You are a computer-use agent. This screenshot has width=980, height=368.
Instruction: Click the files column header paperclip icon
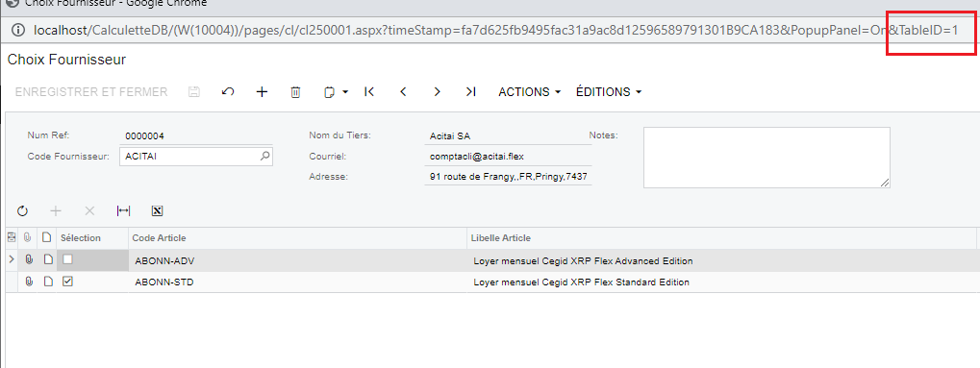(28, 238)
